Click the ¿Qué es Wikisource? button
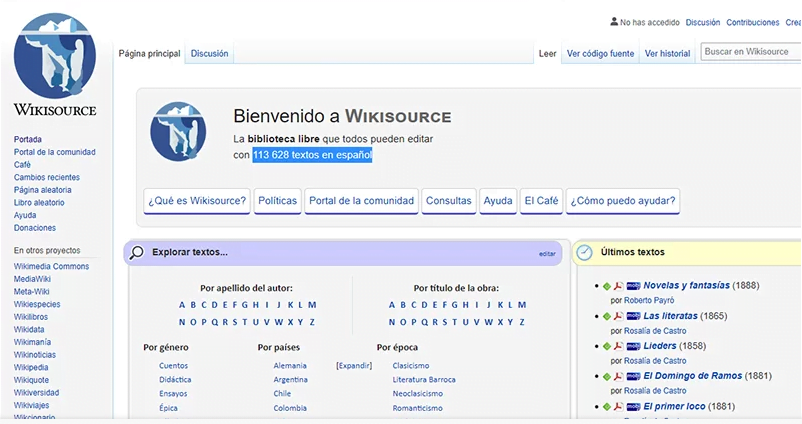The width and height of the screenshot is (802, 424). pyautogui.click(x=197, y=201)
